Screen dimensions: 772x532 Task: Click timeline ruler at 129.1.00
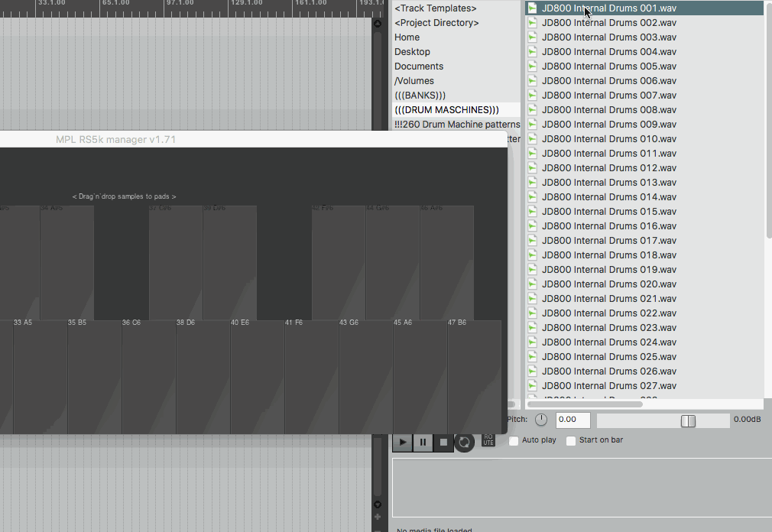point(247,3)
